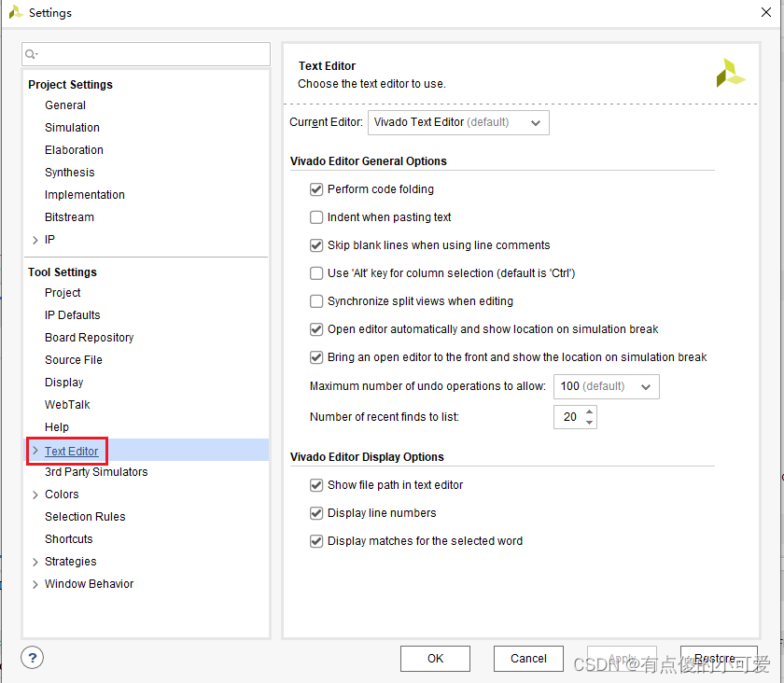
Task: Select Help settings item
Action: (x=57, y=427)
